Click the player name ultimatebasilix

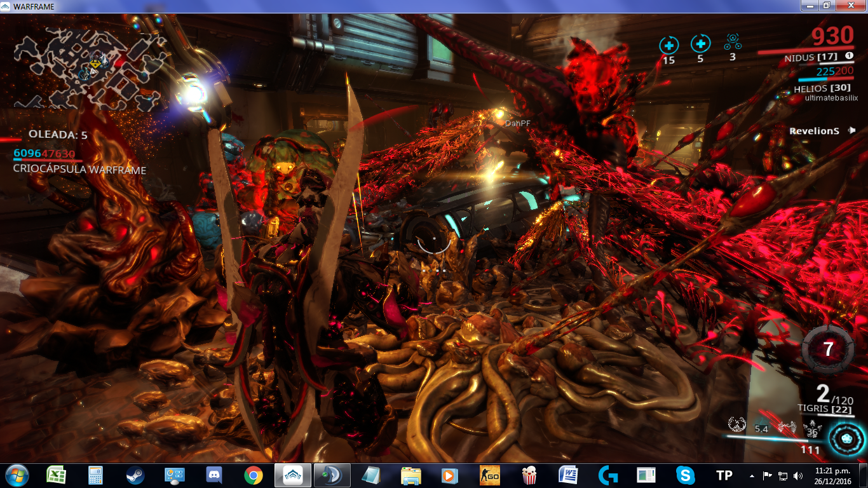831,98
